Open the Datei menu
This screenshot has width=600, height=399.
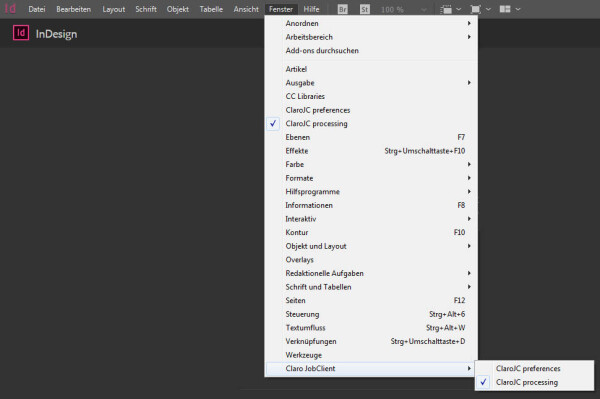[x=37, y=9]
